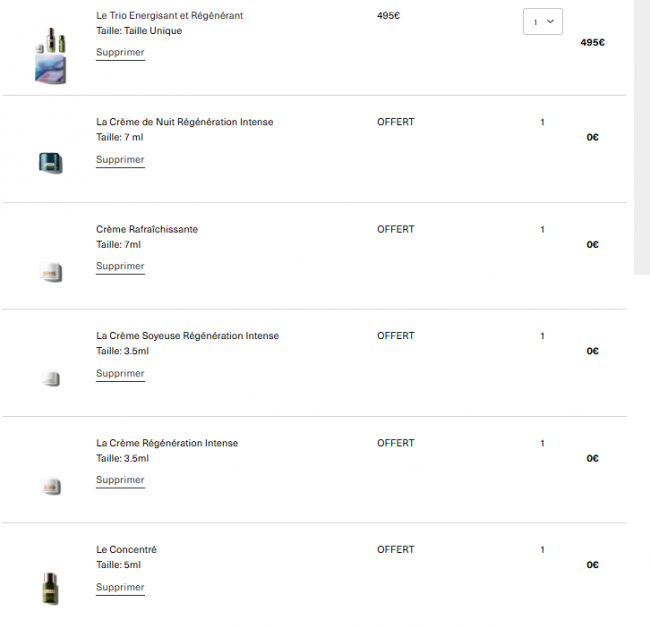Click Supprimer under Le Concentré
Viewport: 650px width, 628px height.
coord(120,588)
